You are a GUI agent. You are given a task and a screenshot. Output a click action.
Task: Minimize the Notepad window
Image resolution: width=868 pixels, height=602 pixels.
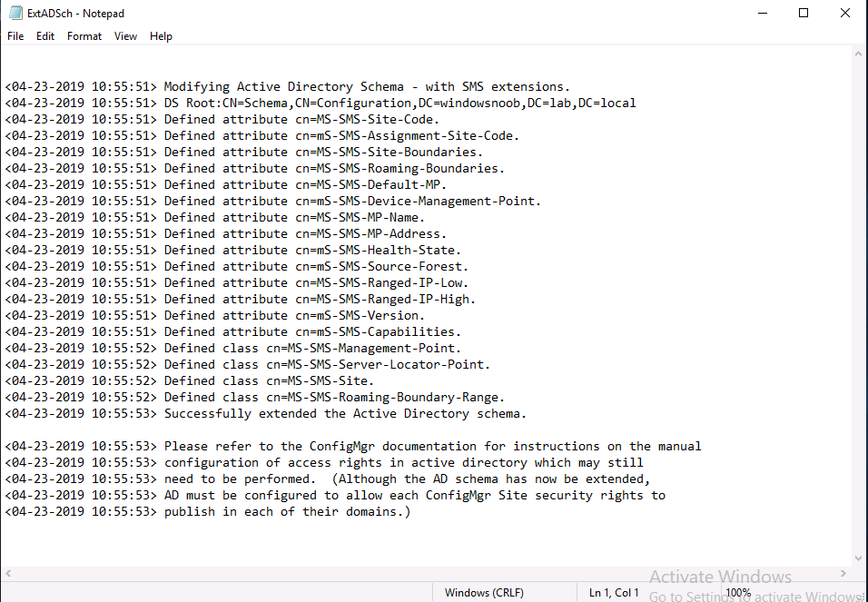(763, 13)
